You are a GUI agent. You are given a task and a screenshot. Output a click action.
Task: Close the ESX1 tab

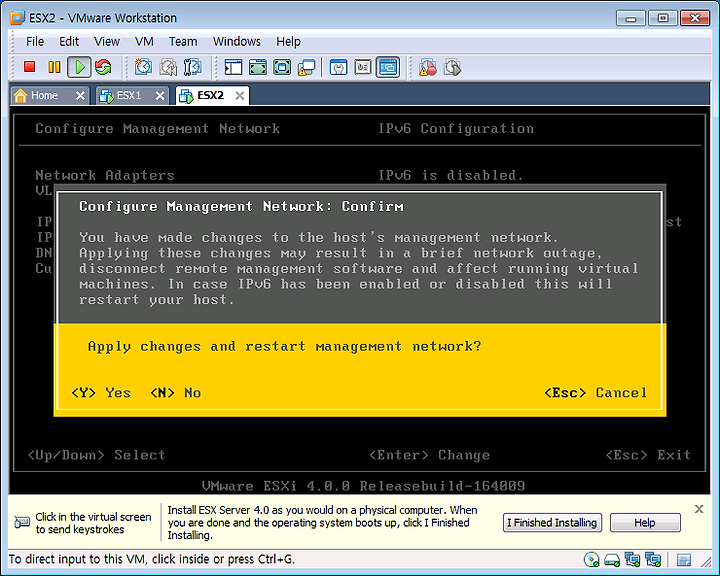click(x=160, y=96)
